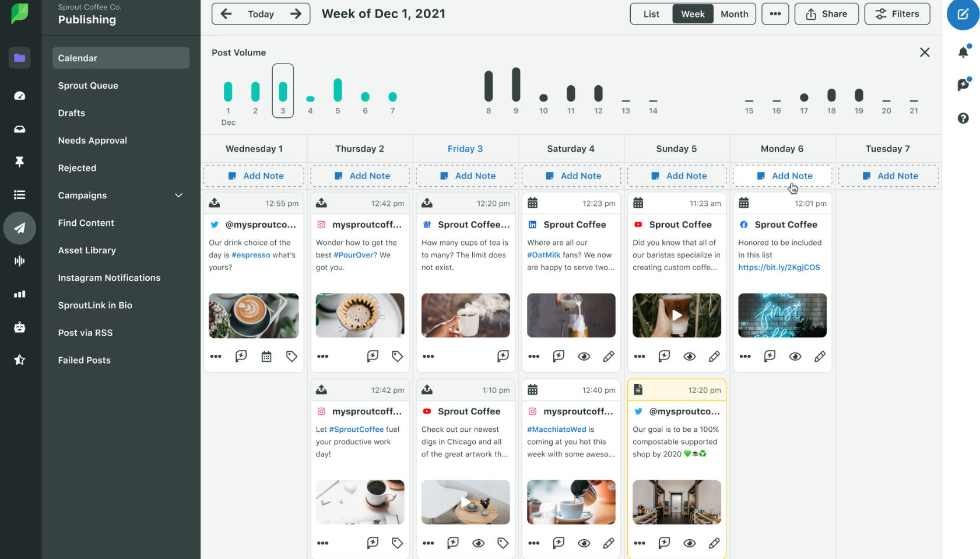Image resolution: width=980 pixels, height=559 pixels.
Task: Jump to Today
Action: point(261,14)
